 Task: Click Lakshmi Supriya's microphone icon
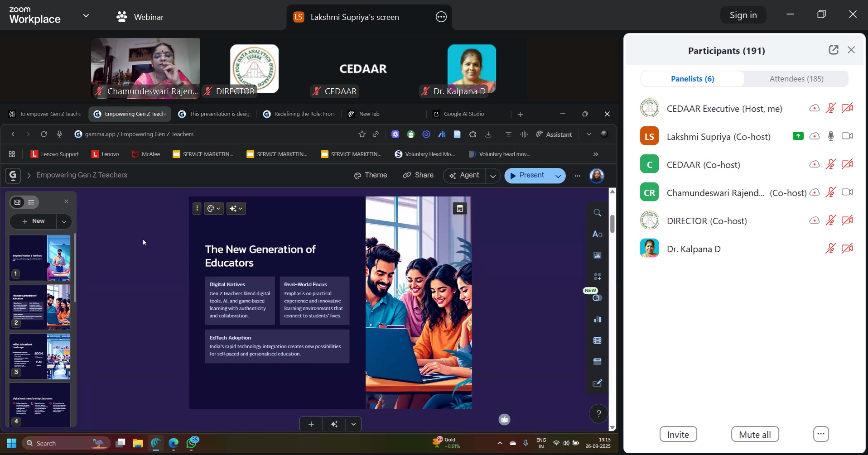coord(830,136)
